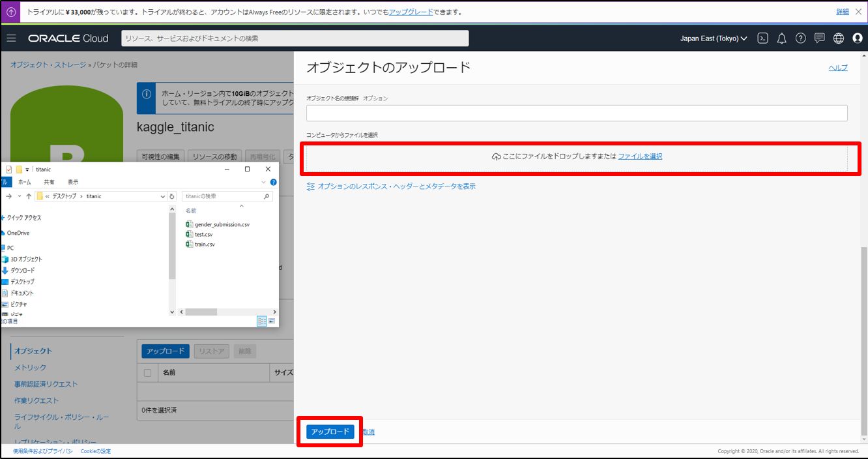Launch Cloud Shell from the header

(x=762, y=38)
